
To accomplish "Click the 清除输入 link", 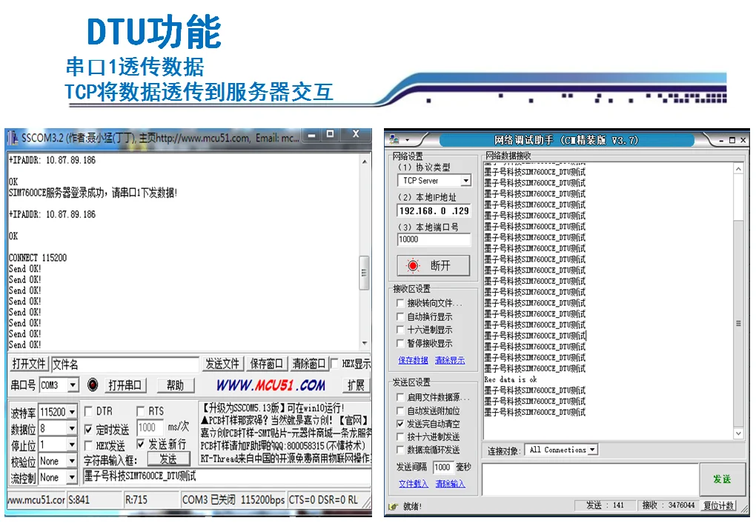I will click(x=451, y=483).
